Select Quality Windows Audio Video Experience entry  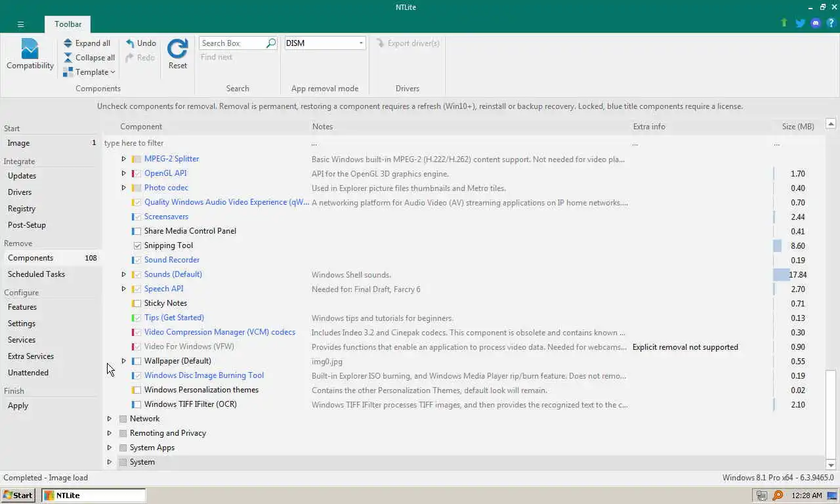[226, 202]
